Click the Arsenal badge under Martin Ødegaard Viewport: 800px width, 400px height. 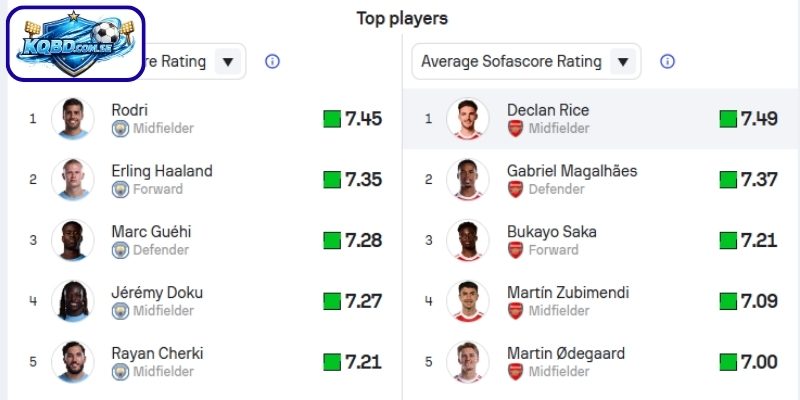coord(516,371)
